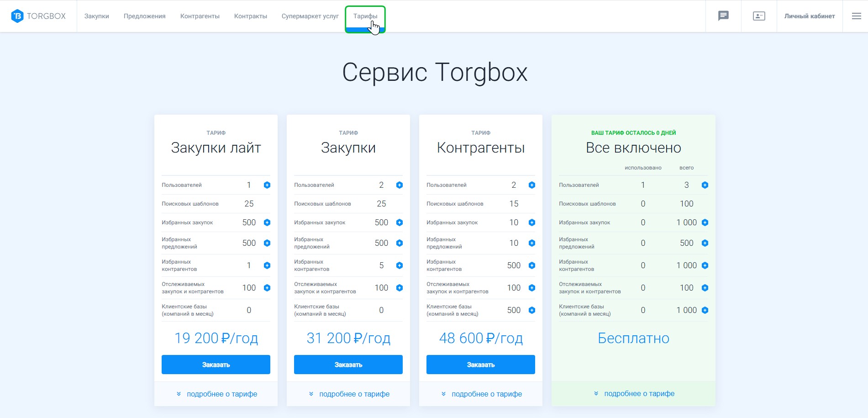Viewport: 868px width, 418px height.
Task: Plus icon for Избранных предложений in Все включено
Action: pyautogui.click(x=705, y=243)
